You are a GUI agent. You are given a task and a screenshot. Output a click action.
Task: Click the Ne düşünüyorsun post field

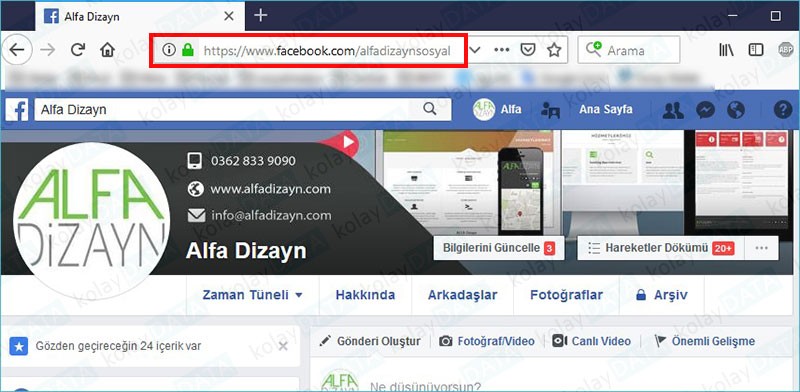[x=426, y=385]
